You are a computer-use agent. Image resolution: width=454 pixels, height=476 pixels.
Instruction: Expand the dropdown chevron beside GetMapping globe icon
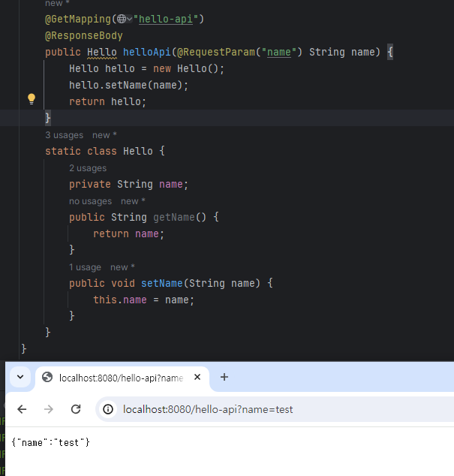click(x=130, y=19)
